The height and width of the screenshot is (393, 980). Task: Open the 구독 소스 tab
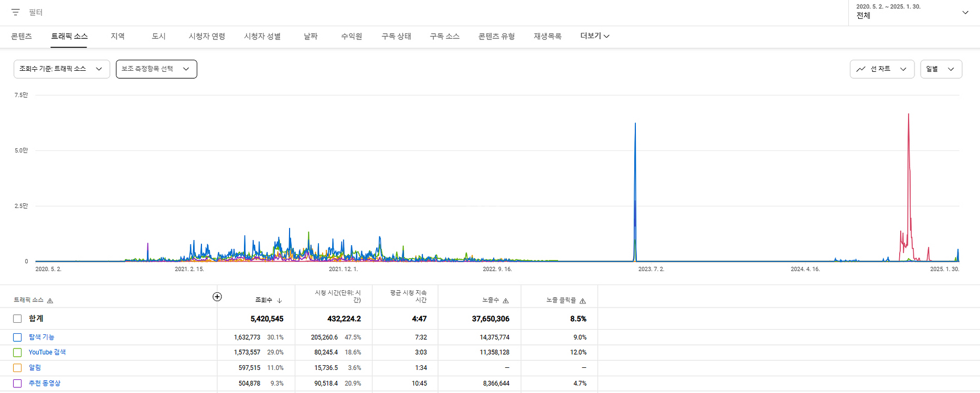click(x=444, y=36)
